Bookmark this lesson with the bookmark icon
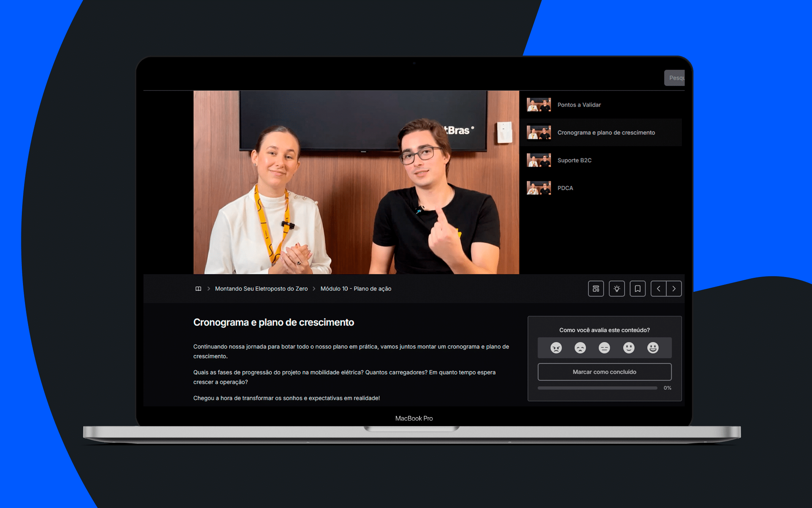The width and height of the screenshot is (812, 508). pos(637,289)
